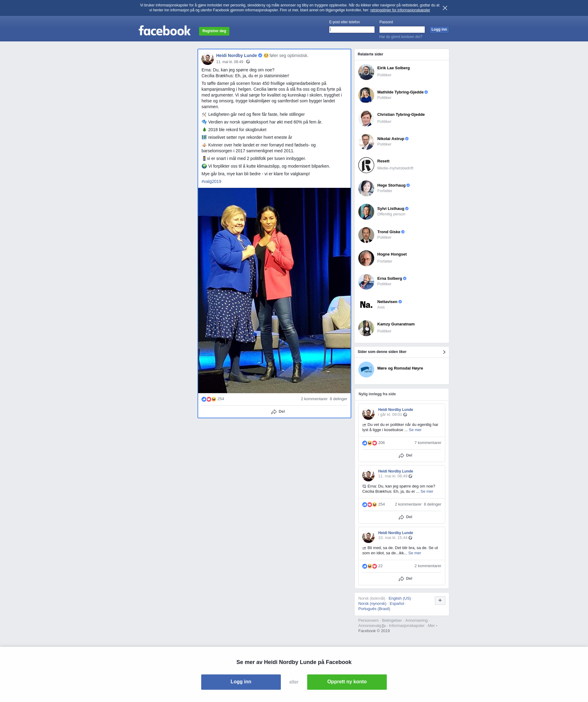Click the like reaction icon with 22 count

pos(364,566)
